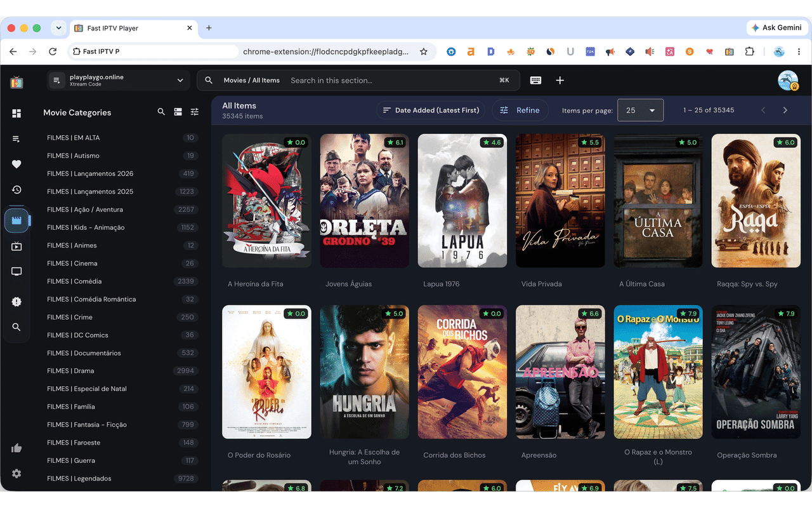Viewport: 812px width, 508px height.
Task: Open Chrome tab search dropdown arrow
Action: tap(58, 28)
